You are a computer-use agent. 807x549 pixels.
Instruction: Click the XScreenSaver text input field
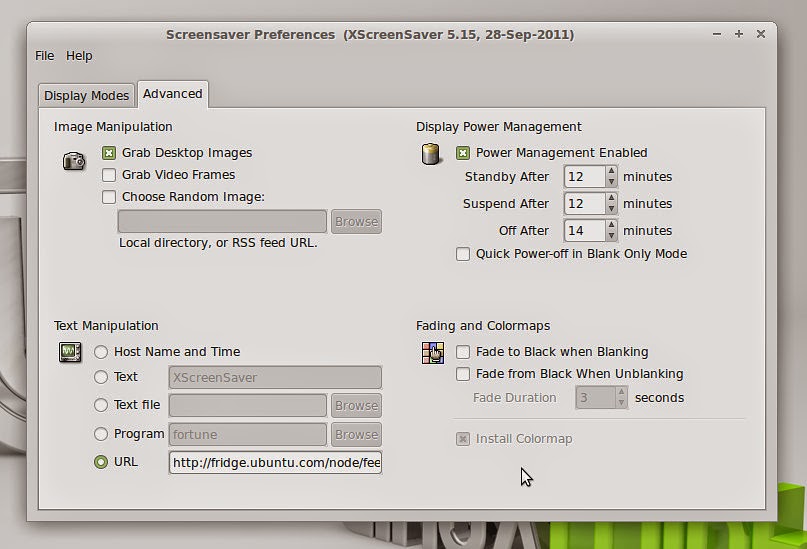click(x=275, y=378)
